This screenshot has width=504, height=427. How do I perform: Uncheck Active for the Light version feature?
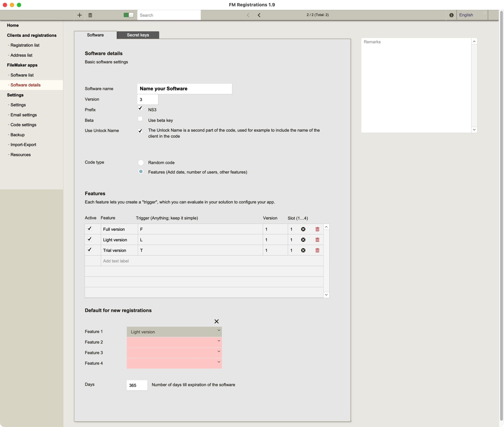(x=89, y=239)
